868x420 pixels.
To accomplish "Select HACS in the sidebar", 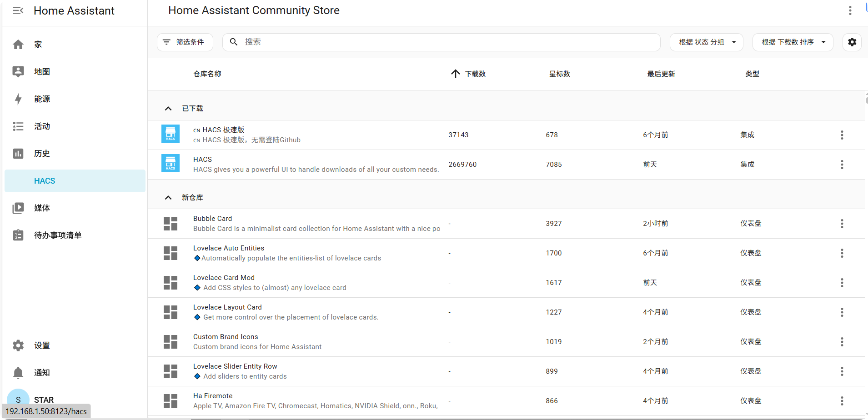I will tap(45, 181).
